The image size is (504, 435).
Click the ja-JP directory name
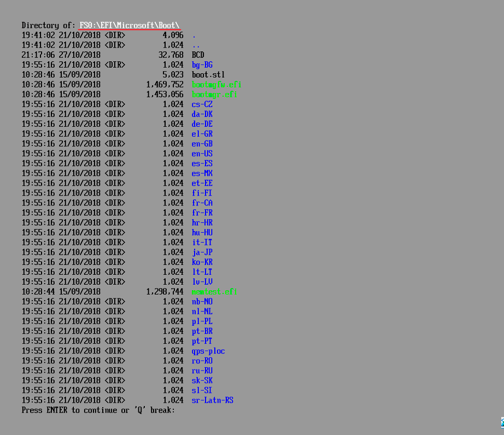[x=202, y=252]
